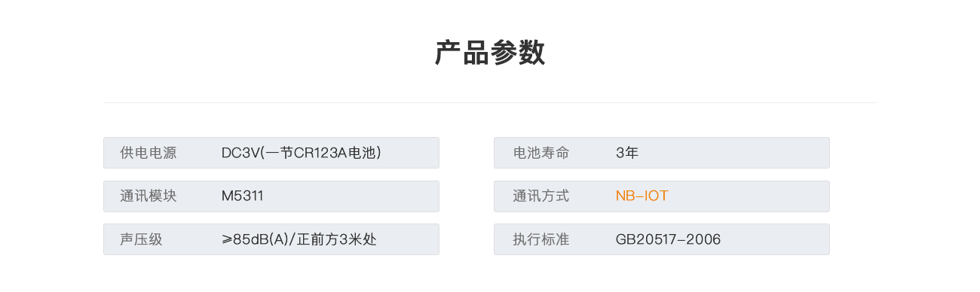Click empty area in 声压级 row
This screenshot has height=292, width=980.
[x=411, y=239]
